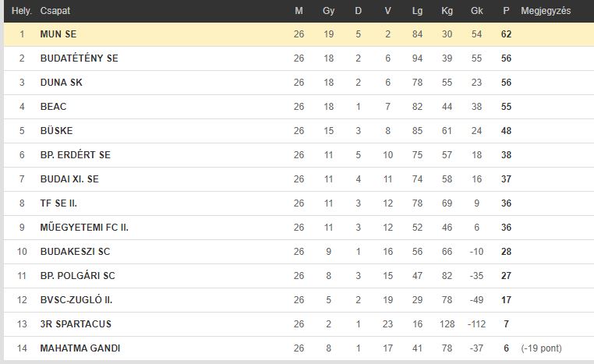Select the Csapat column header
Viewport: 594px width, 364px height.
(x=55, y=11)
